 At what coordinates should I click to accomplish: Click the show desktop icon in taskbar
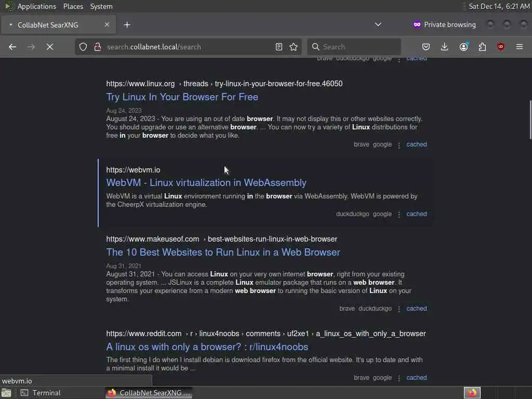(6, 393)
